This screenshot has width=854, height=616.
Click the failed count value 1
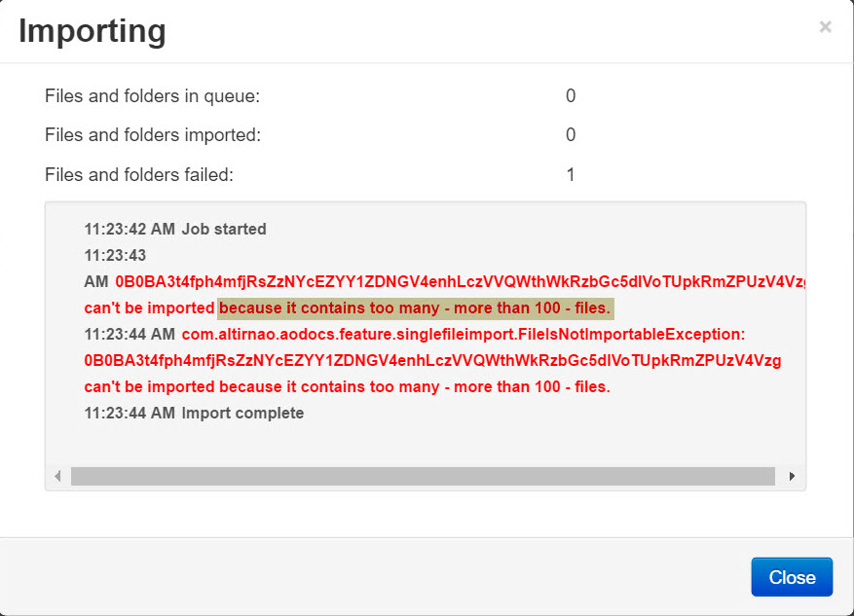571,174
